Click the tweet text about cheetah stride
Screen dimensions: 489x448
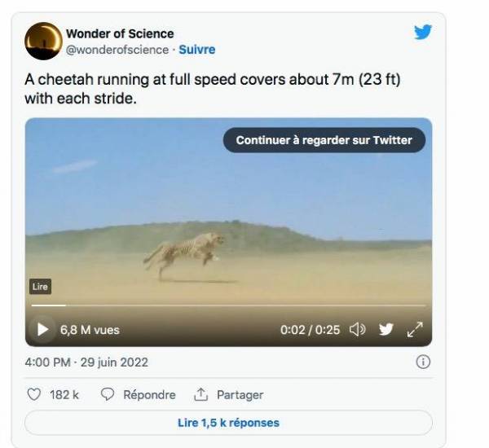pyautogui.click(x=216, y=90)
